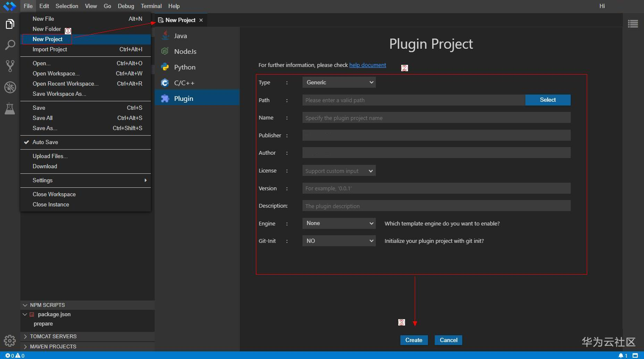
Task: Click the notification bell in status bar
Action: (x=621, y=356)
